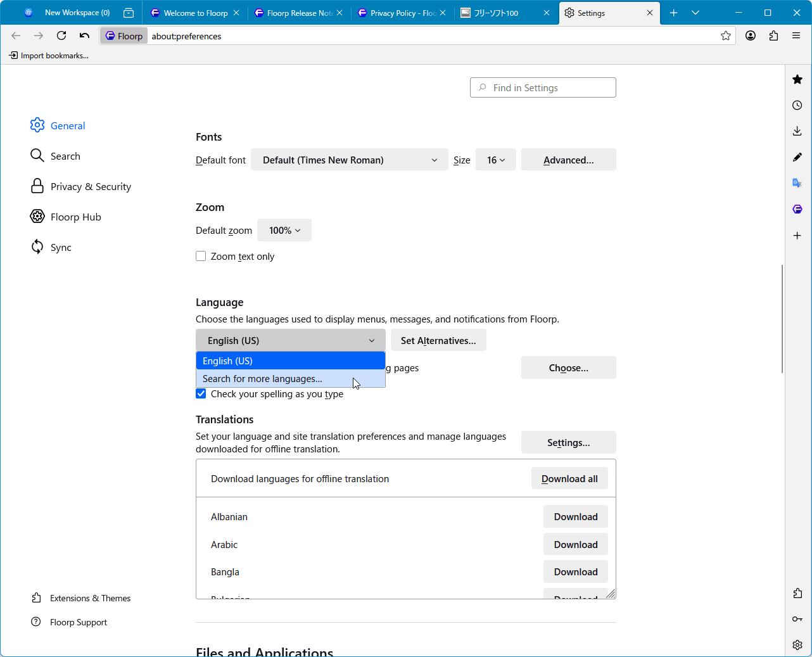Bookmark this page with the star icon
Viewport: 812px width, 657px height.
(x=726, y=36)
